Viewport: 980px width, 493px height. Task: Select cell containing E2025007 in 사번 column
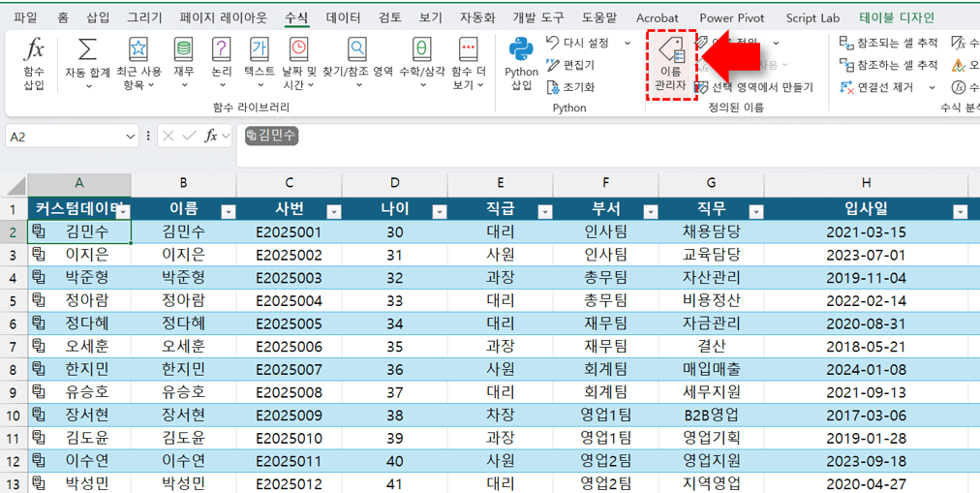coord(289,368)
